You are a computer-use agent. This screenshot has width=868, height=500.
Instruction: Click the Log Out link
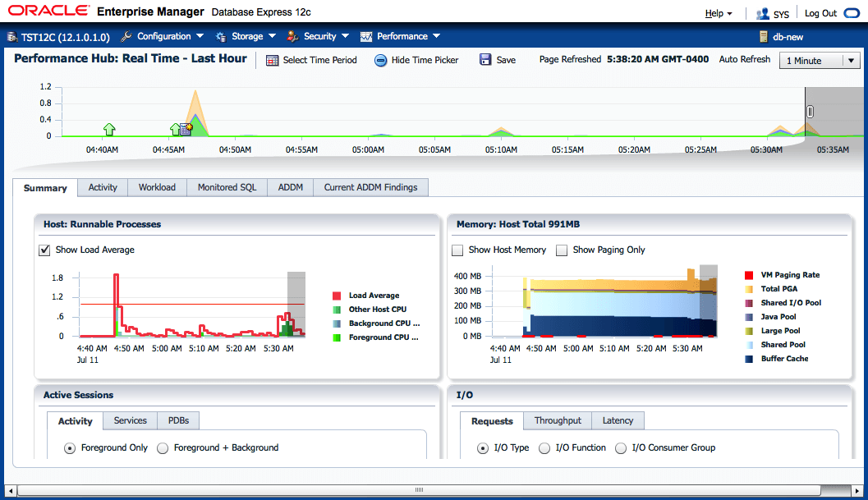click(821, 13)
